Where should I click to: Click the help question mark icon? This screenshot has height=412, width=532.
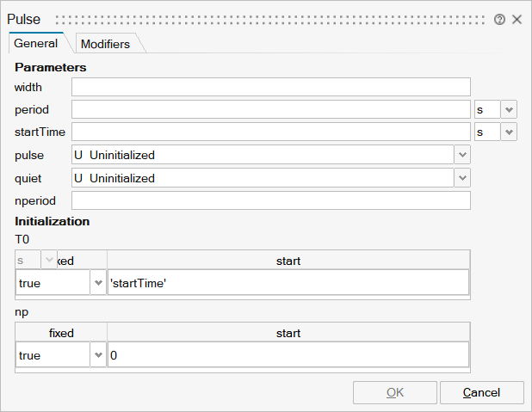click(x=499, y=19)
